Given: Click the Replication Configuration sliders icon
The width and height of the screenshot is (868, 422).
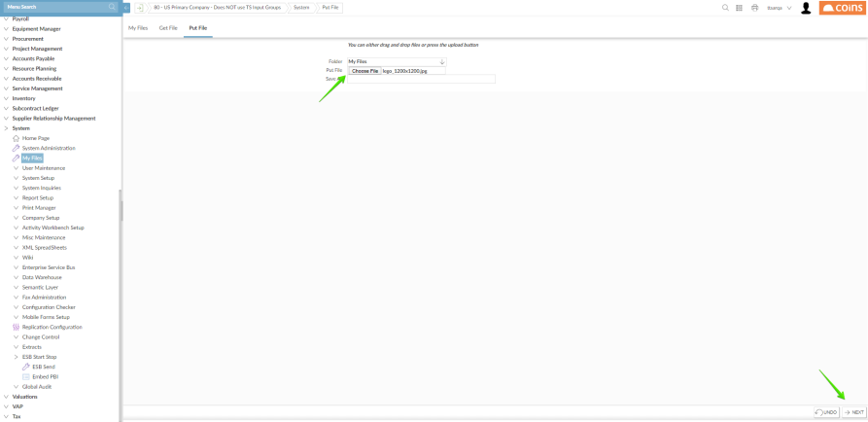Looking at the screenshot, I should pos(17,327).
